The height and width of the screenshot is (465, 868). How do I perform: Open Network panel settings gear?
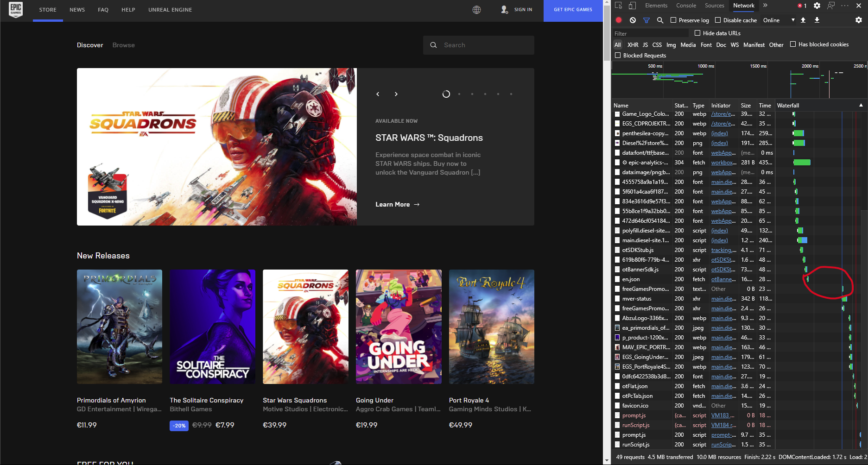point(859,20)
